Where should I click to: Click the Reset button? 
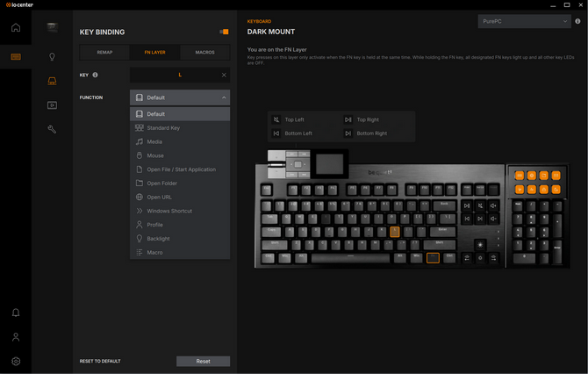[x=203, y=361]
